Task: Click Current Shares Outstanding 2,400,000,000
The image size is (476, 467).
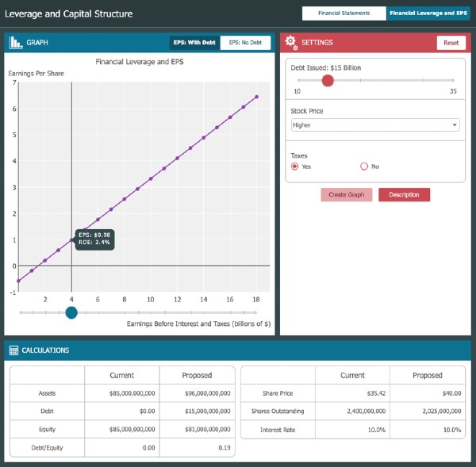Action: click(367, 411)
